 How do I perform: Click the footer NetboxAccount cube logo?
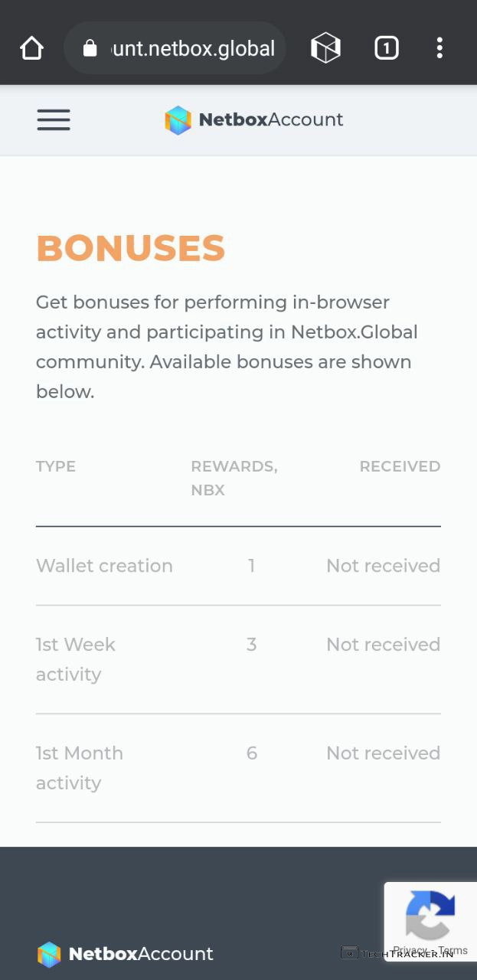49,954
